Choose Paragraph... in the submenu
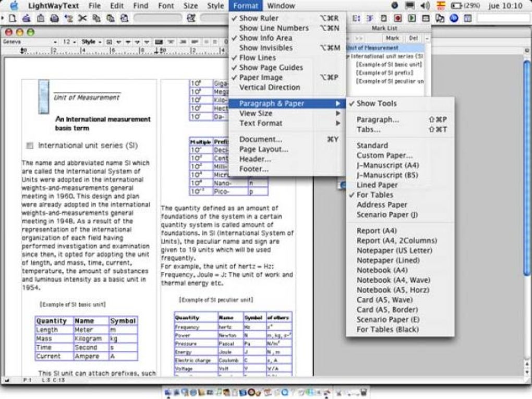Screen dimensions: 532x399 tap(400, 119)
